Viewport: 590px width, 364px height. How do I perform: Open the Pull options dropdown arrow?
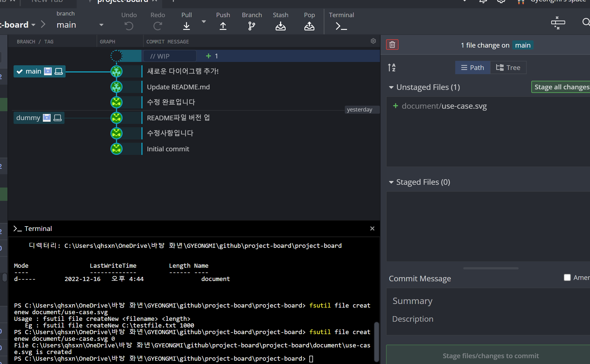pyautogui.click(x=204, y=22)
